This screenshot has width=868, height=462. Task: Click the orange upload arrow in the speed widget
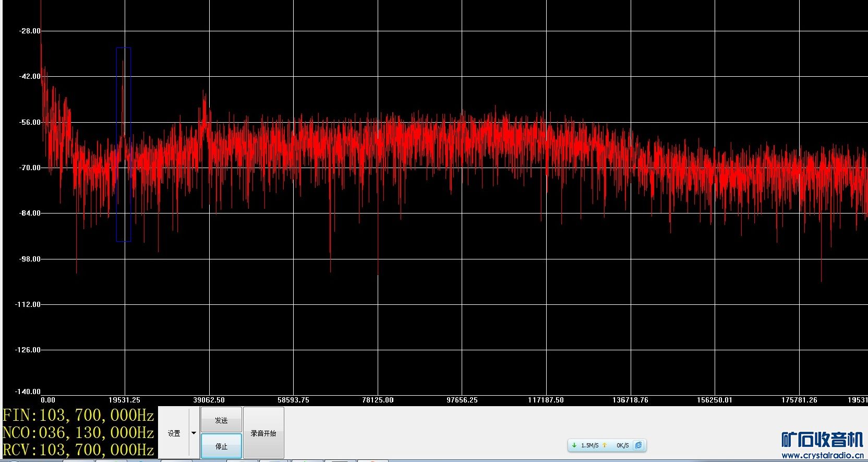tap(605, 445)
